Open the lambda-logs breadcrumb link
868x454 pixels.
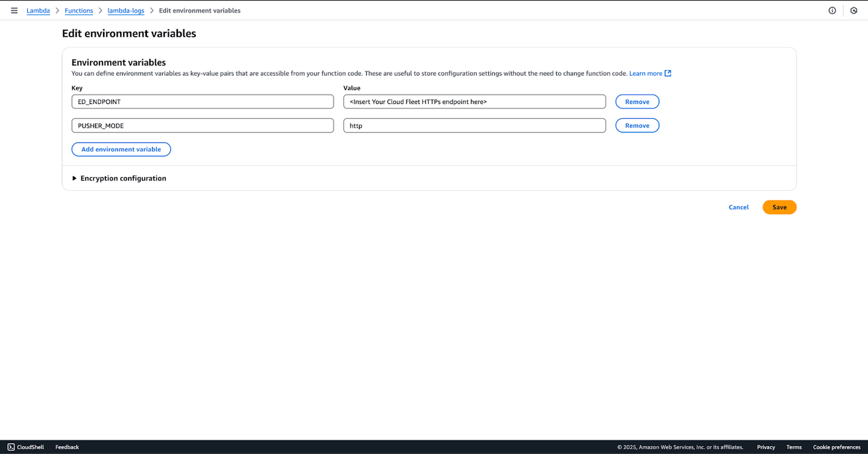(126, 11)
